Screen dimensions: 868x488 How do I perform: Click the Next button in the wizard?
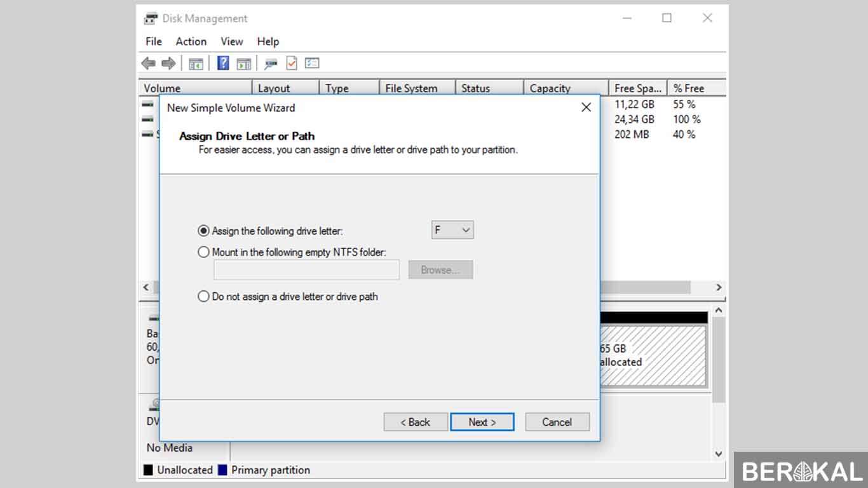(x=482, y=422)
